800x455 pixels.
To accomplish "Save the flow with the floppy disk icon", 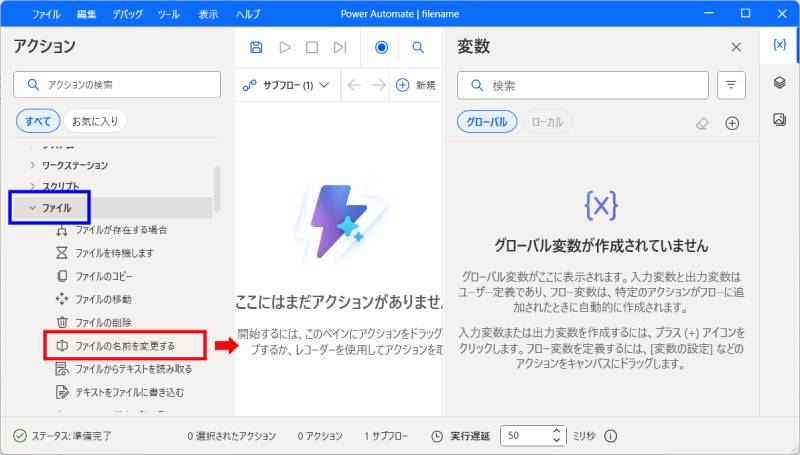I will [256, 47].
